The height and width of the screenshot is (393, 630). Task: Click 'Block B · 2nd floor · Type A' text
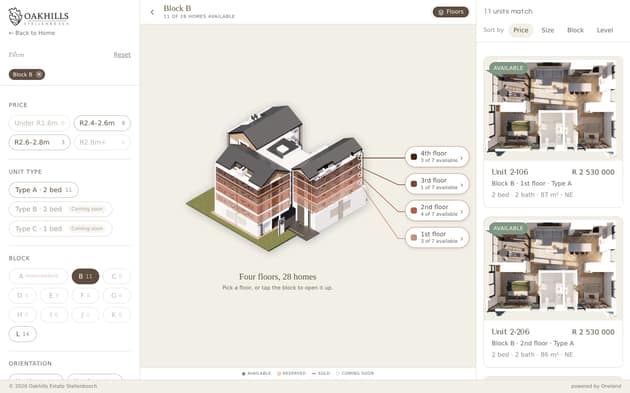(533, 343)
